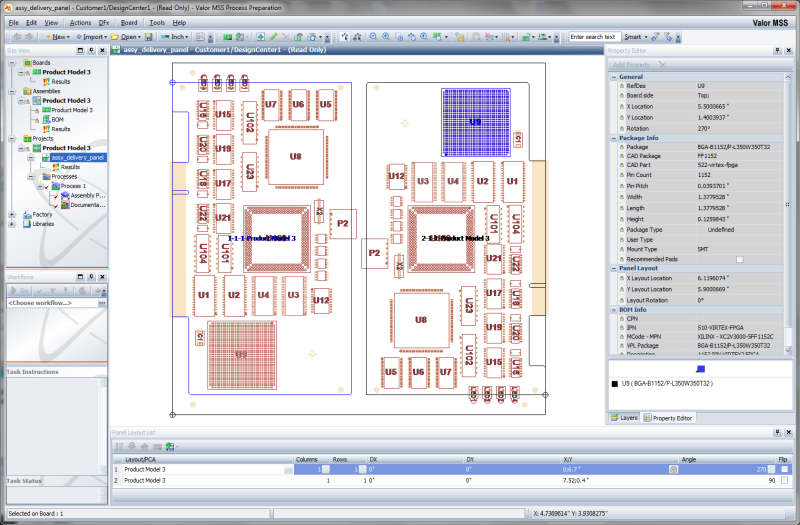Click the Go workflow button

pyautogui.click(x=19, y=290)
